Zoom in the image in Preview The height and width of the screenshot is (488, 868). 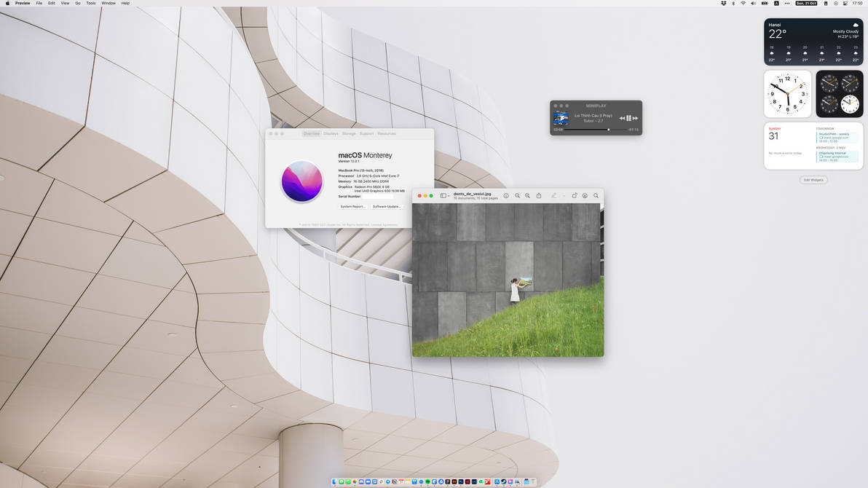(527, 195)
